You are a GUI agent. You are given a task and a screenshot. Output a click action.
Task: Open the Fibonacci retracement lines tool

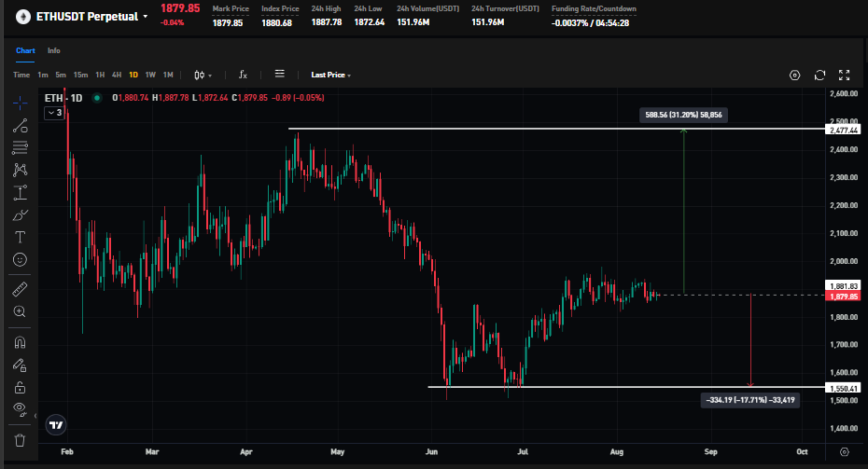20,147
